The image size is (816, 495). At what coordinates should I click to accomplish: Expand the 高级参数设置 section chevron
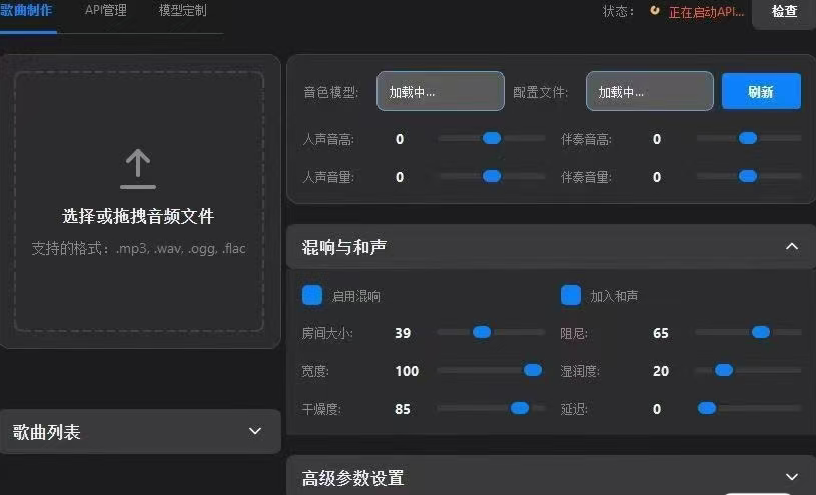pos(792,477)
